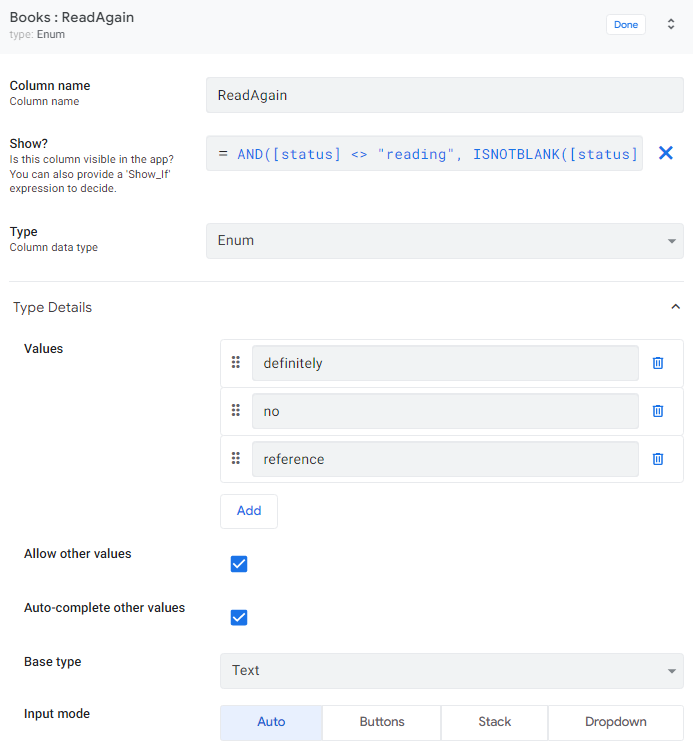
Task: Open the Base type dropdown showing Text
Action: point(451,671)
